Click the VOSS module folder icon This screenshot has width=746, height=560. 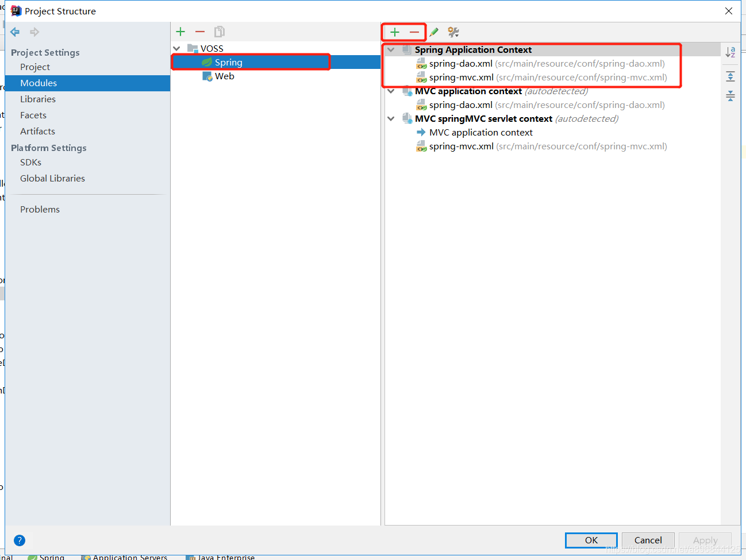pos(193,49)
